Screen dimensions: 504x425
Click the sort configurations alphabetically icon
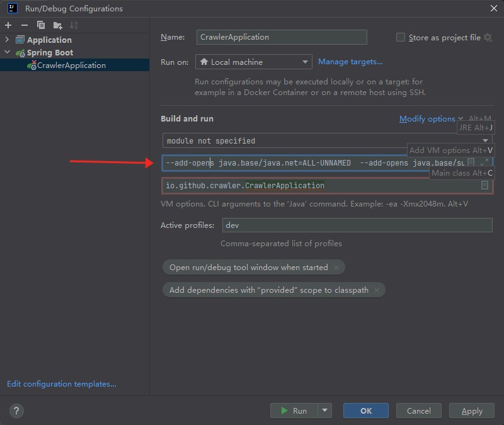coord(74,25)
